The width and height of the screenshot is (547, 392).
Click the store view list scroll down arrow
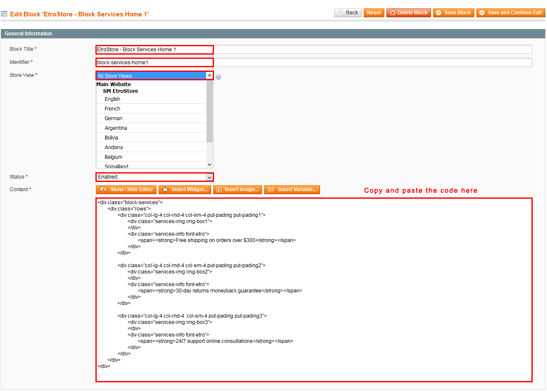210,165
